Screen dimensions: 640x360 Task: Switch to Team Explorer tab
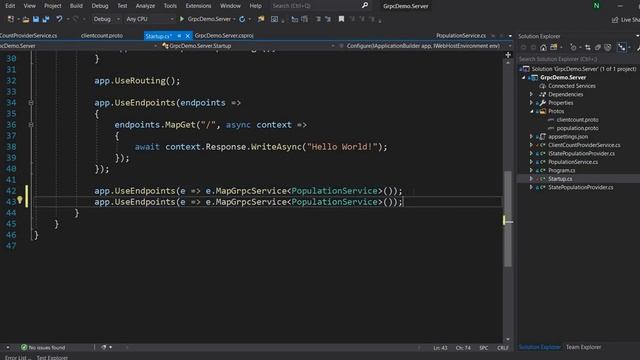pos(583,347)
